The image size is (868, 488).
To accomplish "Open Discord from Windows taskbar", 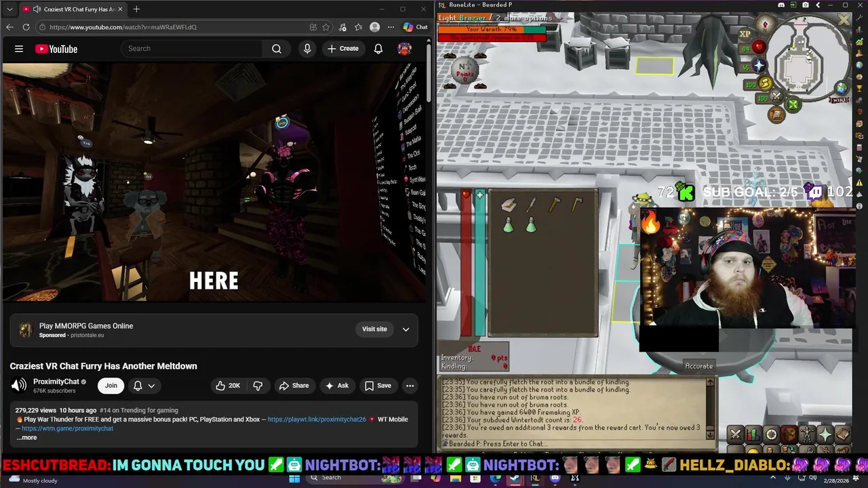I will pyautogui.click(x=555, y=479).
